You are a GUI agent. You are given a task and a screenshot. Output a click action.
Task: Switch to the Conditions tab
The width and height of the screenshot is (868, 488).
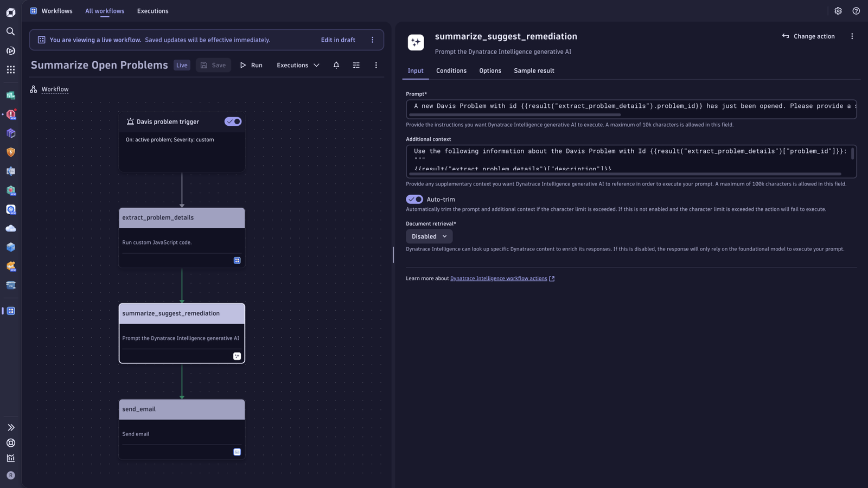pos(451,71)
